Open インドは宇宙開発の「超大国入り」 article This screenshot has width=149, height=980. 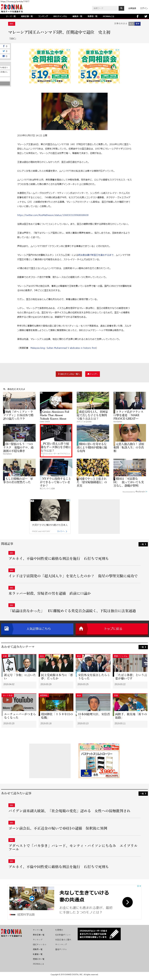[73, 576]
